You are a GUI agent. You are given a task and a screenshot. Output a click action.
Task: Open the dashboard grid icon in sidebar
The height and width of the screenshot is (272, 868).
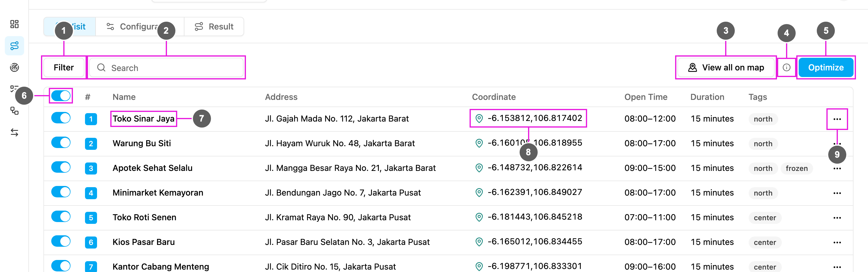(x=14, y=24)
